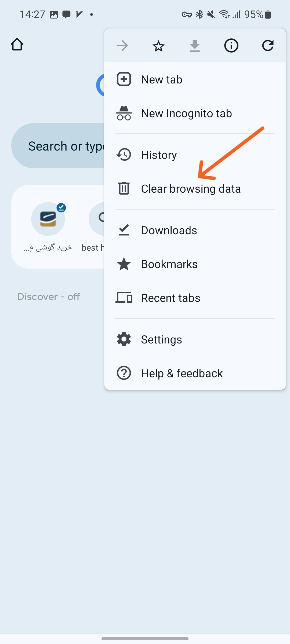
Task: Show Recent tabs
Action: tap(171, 298)
